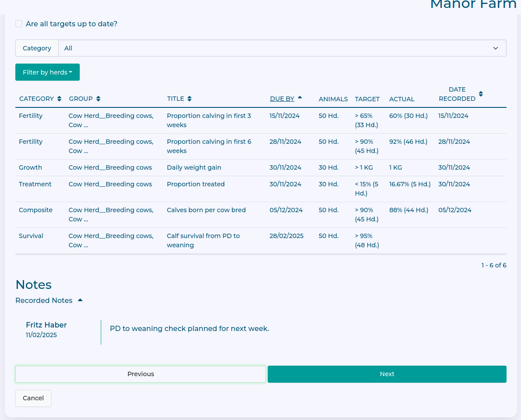Click the Daily weight gain title cell
This screenshot has height=420, width=521.
point(194,167)
